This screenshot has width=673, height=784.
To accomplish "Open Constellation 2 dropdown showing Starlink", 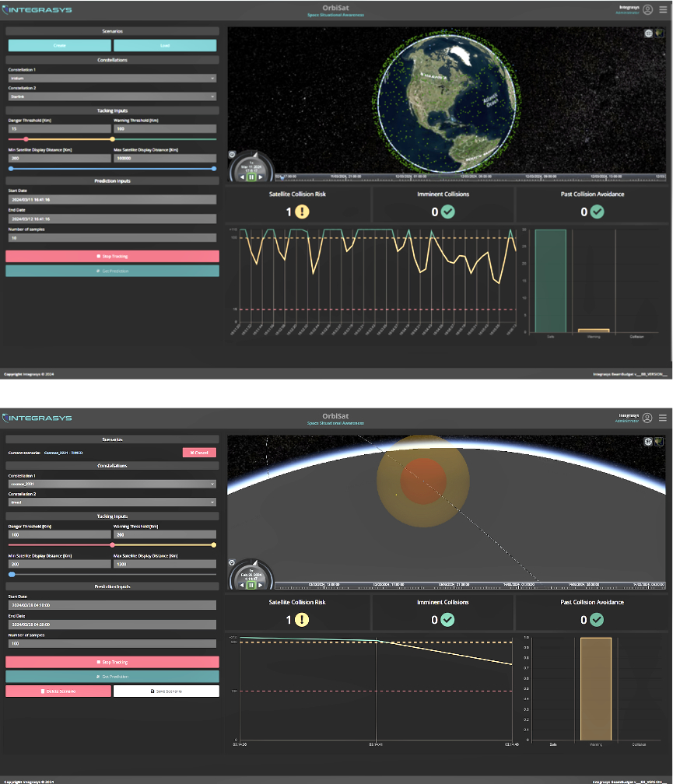I will 112,96.
